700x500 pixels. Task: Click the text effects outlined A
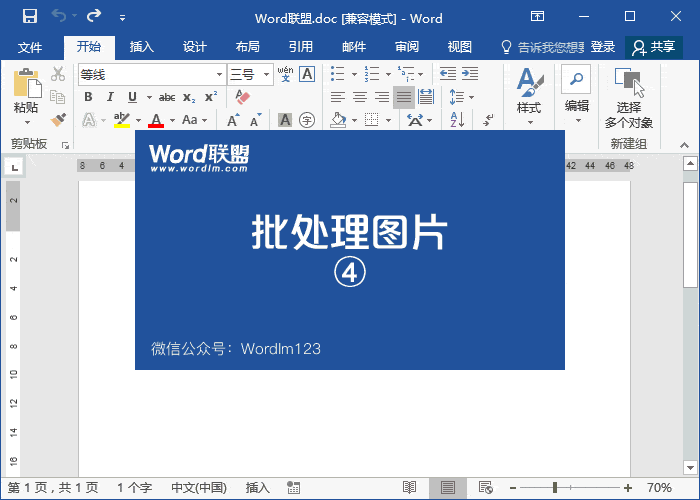tap(89, 120)
